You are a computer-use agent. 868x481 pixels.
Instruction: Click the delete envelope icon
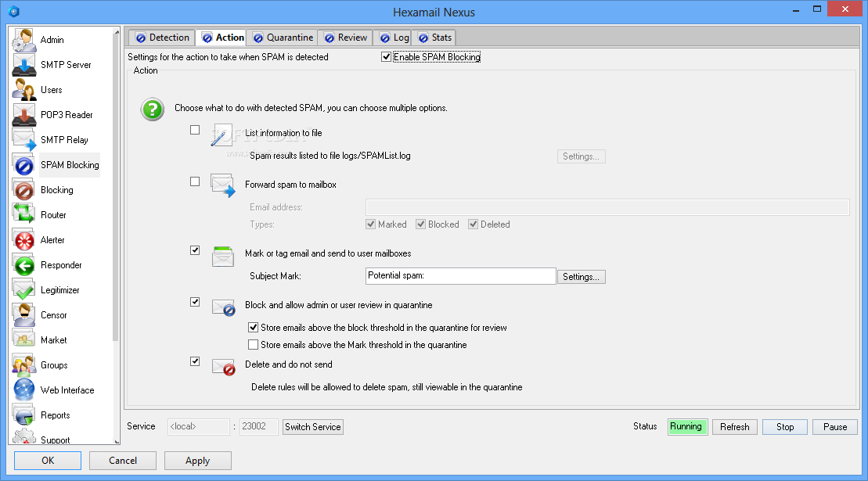pyautogui.click(x=224, y=367)
